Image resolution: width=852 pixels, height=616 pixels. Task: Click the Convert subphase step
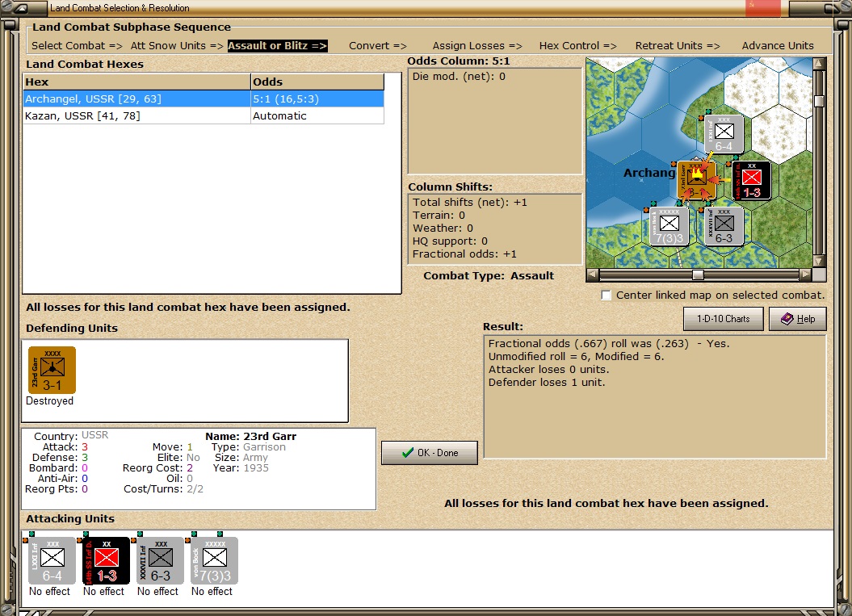[x=378, y=46]
